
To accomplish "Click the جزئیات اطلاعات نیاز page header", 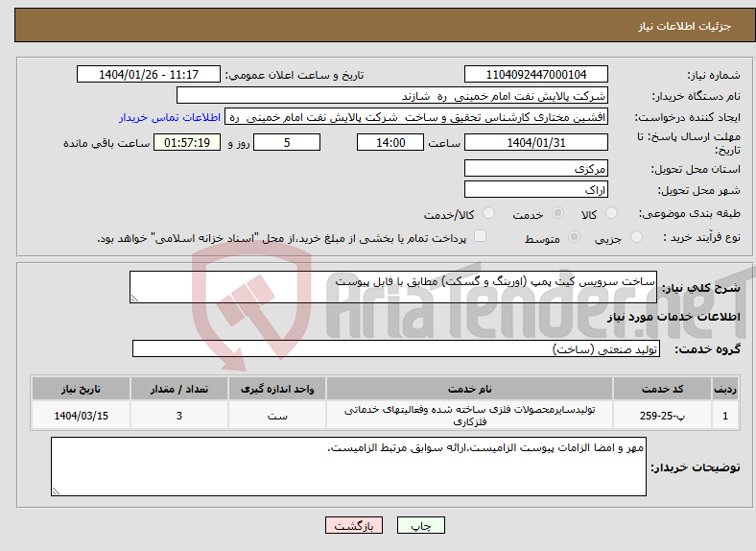I will 685,26.
